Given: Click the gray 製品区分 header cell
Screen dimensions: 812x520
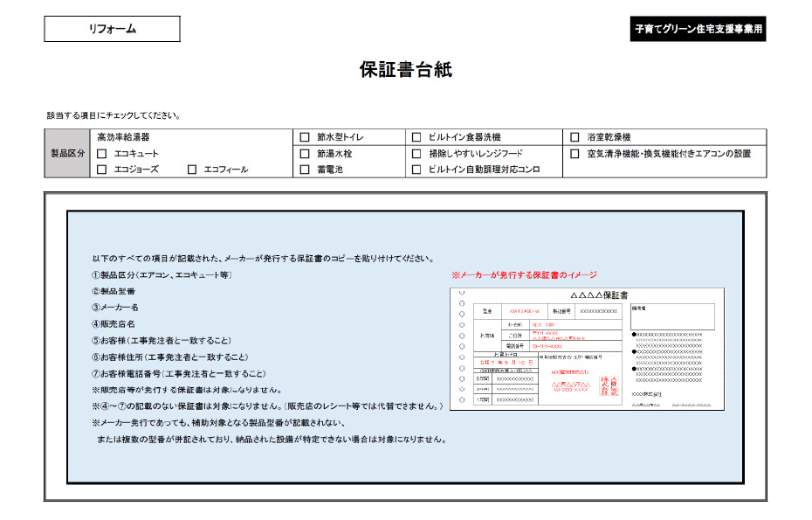Looking at the screenshot, I should [x=67, y=154].
